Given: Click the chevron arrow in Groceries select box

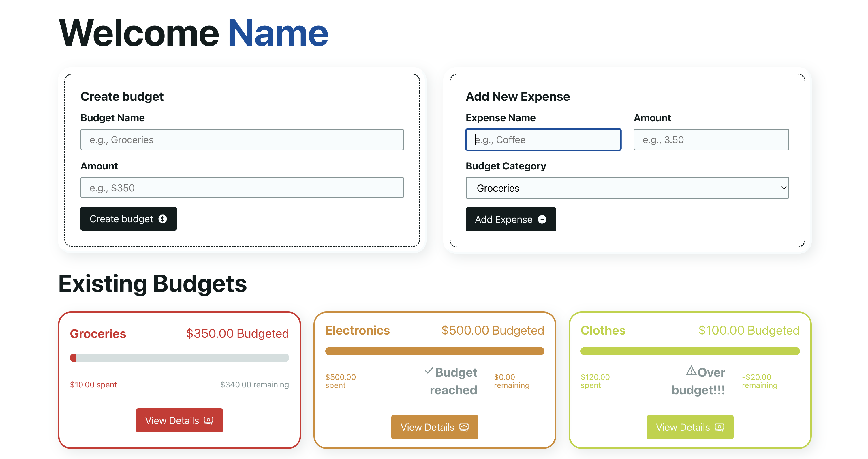Looking at the screenshot, I should tap(784, 188).
